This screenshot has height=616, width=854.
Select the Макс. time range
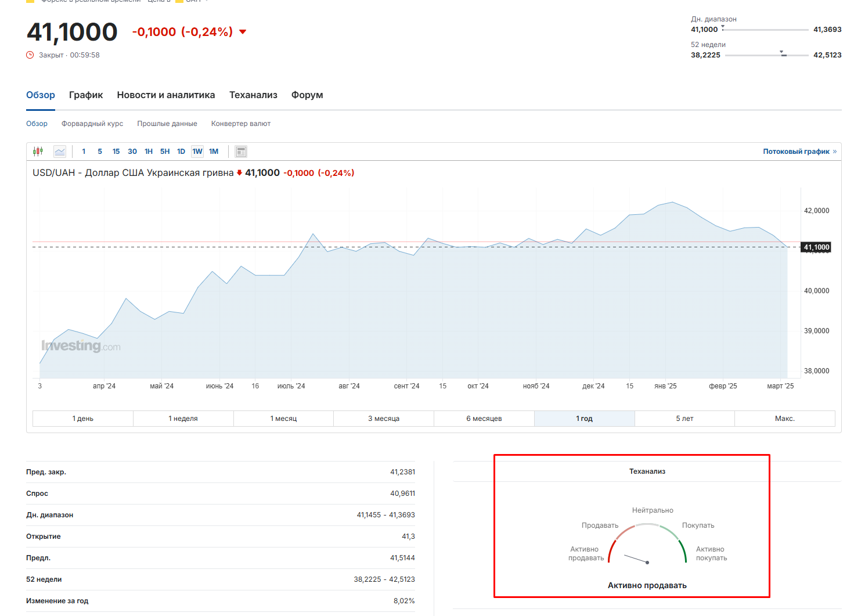click(784, 419)
